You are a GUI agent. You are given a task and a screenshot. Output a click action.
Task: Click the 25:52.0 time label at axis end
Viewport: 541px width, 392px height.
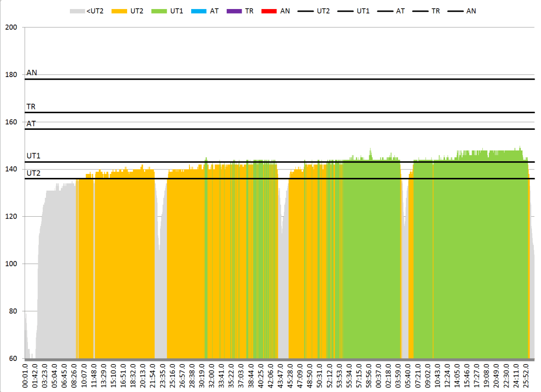[525, 375]
